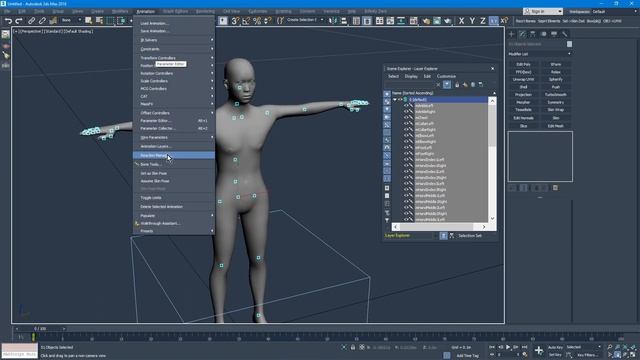Toggle eye icon of the CollarLeft row
Viewport: 640px width, 360px height.
[406, 124]
